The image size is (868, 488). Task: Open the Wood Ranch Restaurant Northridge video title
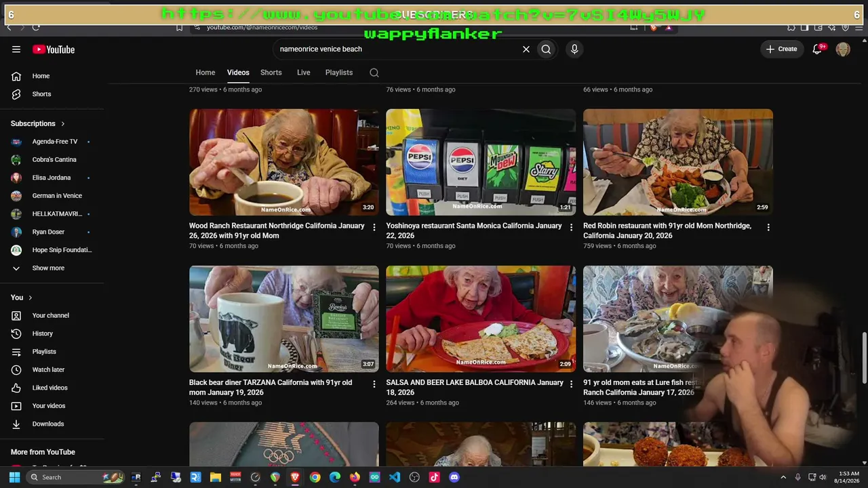click(x=277, y=230)
